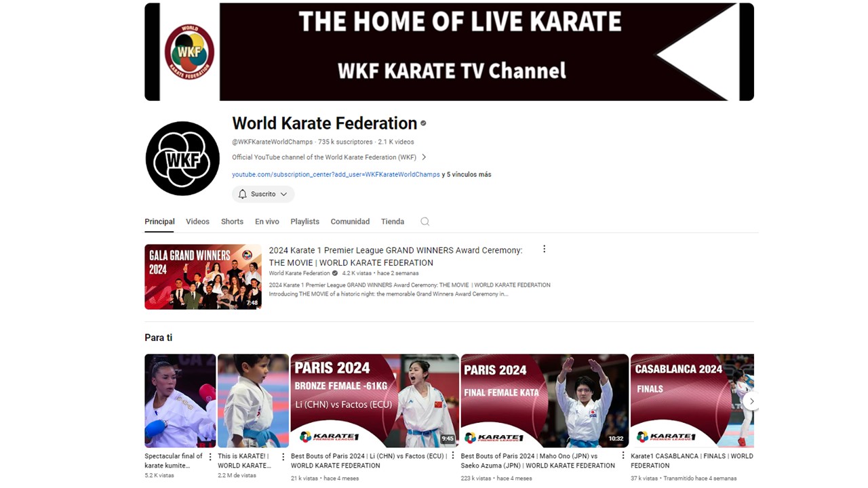Viewport: 868px width, 488px height.
Task: Open options for Spectacular final short
Action: pyautogui.click(x=210, y=457)
